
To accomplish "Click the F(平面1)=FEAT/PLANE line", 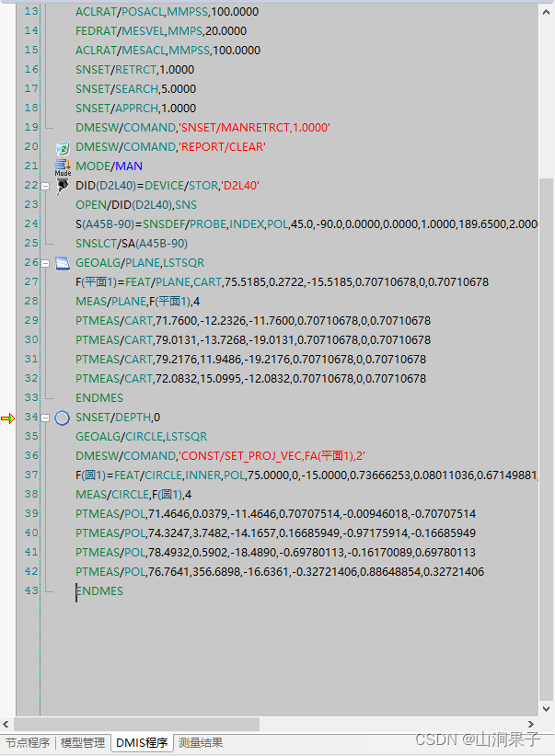I will point(283,281).
